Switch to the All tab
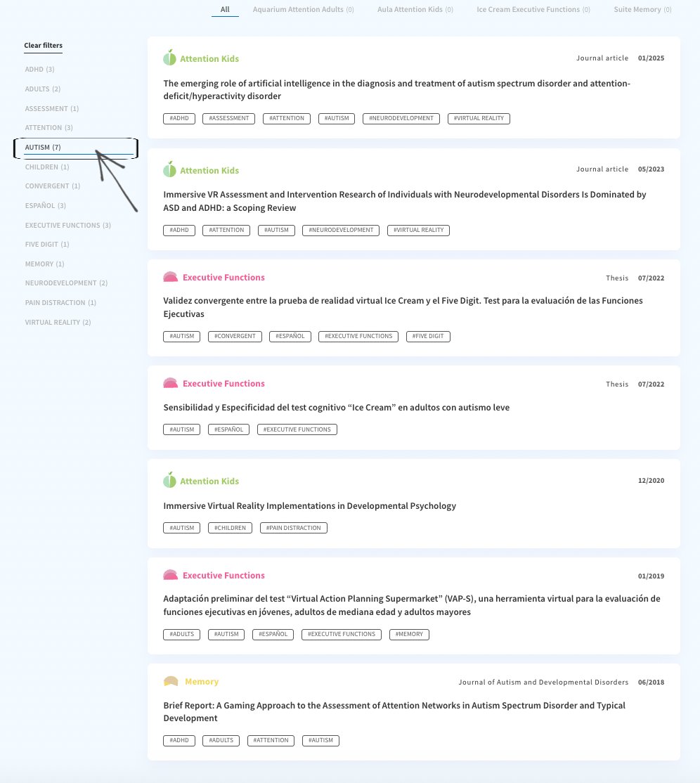 225,9
